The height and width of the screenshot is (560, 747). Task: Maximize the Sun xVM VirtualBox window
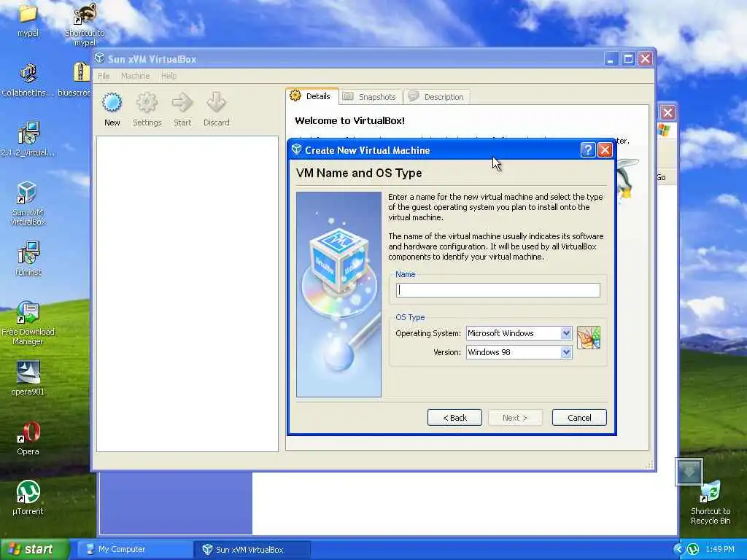[x=628, y=58]
